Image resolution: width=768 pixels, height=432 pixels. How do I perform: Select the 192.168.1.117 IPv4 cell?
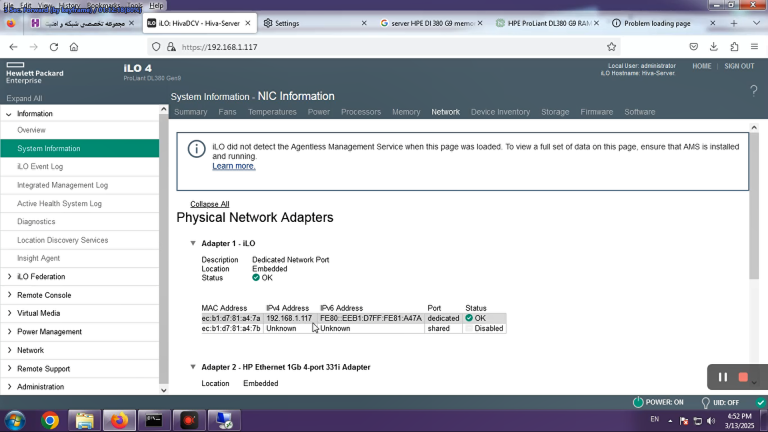[x=289, y=318]
